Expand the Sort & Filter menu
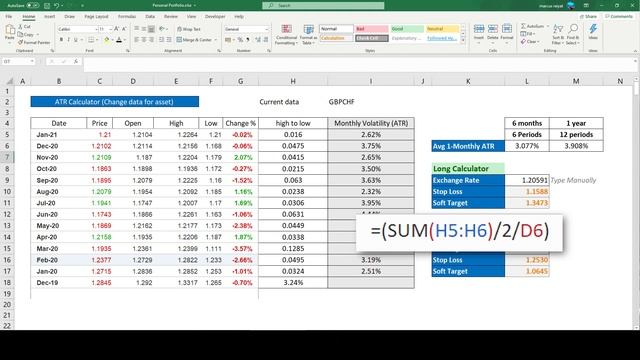The image size is (640, 360). 558,34
